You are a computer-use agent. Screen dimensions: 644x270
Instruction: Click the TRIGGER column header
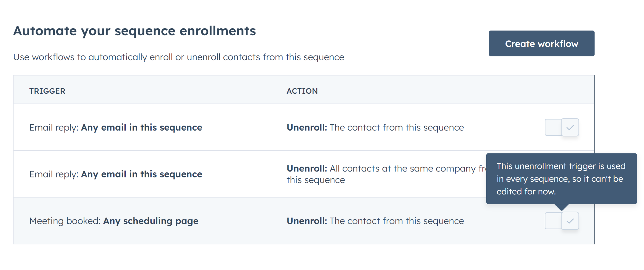(x=47, y=91)
